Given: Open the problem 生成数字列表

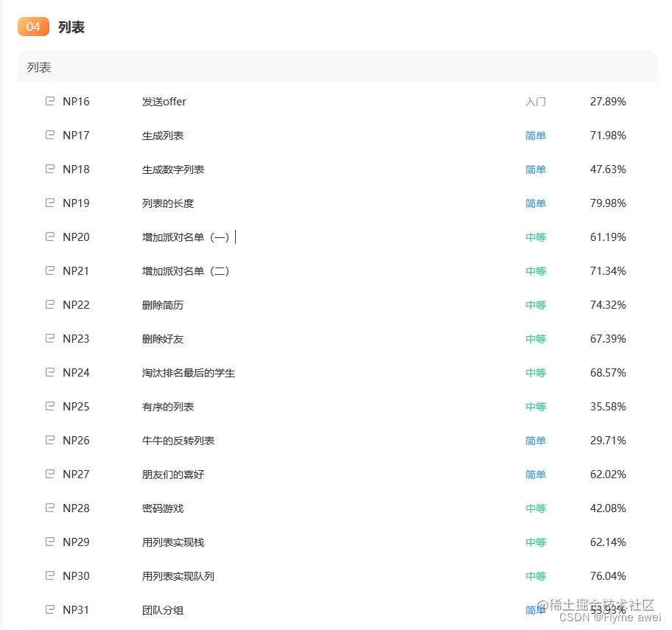Looking at the screenshot, I should (x=173, y=169).
